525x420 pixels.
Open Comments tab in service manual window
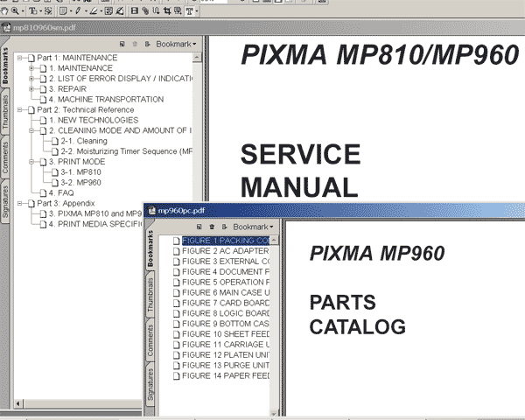(x=5, y=157)
